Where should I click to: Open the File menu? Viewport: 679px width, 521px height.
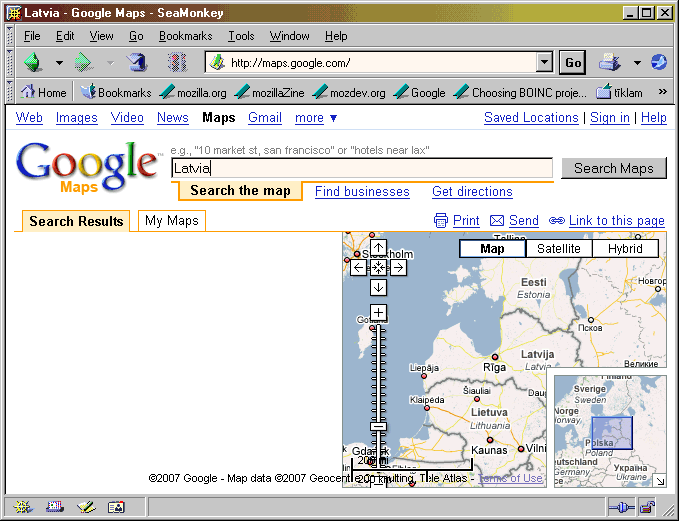pos(32,36)
